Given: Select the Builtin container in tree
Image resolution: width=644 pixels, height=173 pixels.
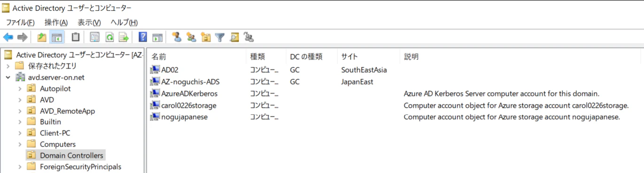Looking at the screenshot, I should [x=50, y=122].
